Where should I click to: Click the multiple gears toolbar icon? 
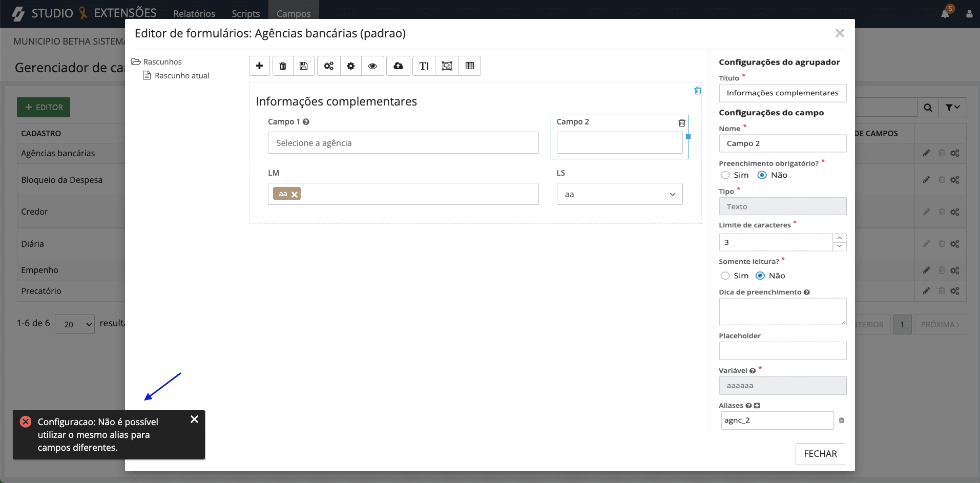click(328, 66)
